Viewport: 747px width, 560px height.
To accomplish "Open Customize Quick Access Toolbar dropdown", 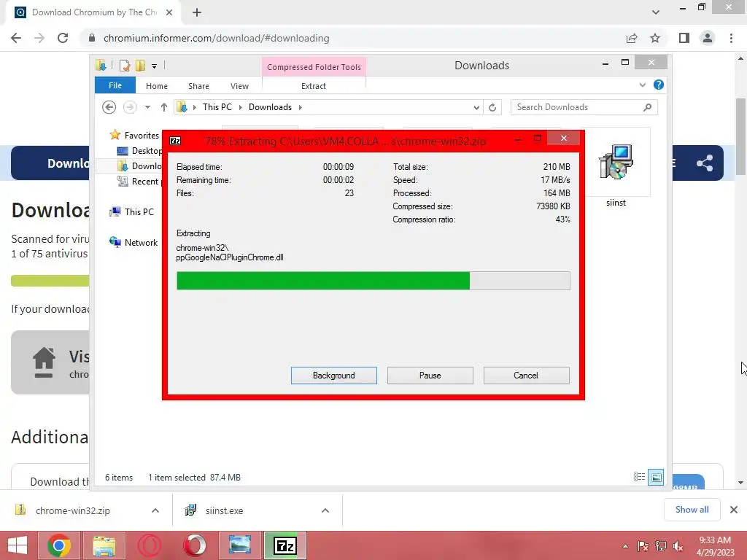I will point(155,66).
